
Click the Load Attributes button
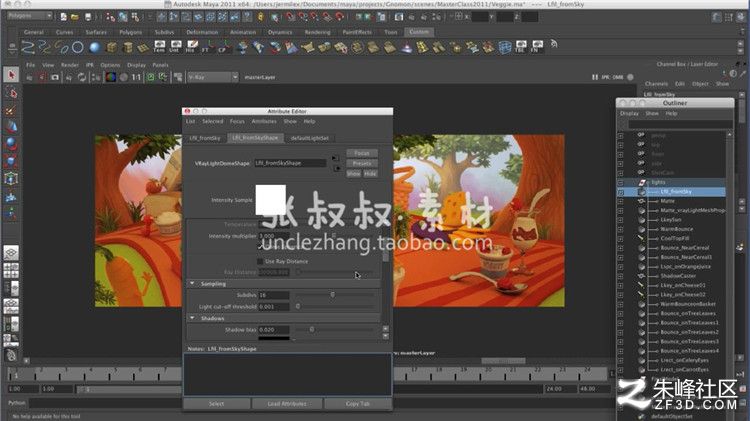(287, 404)
